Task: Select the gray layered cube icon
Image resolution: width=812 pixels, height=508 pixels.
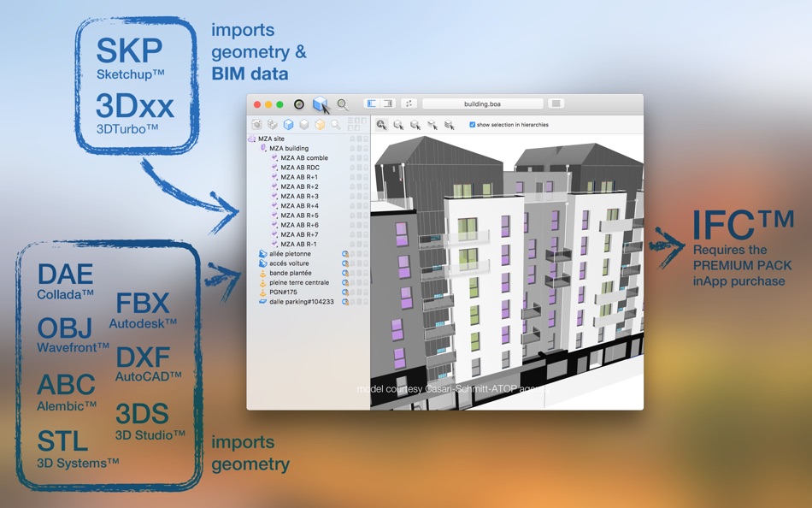Action: click(304, 124)
